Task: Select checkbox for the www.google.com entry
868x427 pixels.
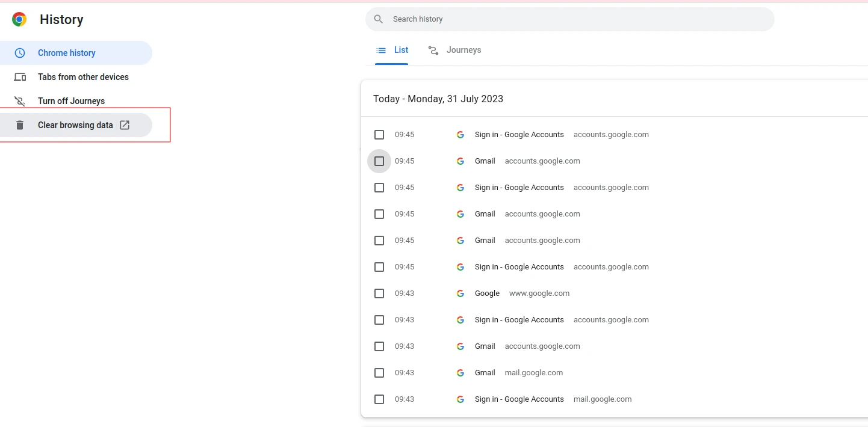Action: pos(379,293)
